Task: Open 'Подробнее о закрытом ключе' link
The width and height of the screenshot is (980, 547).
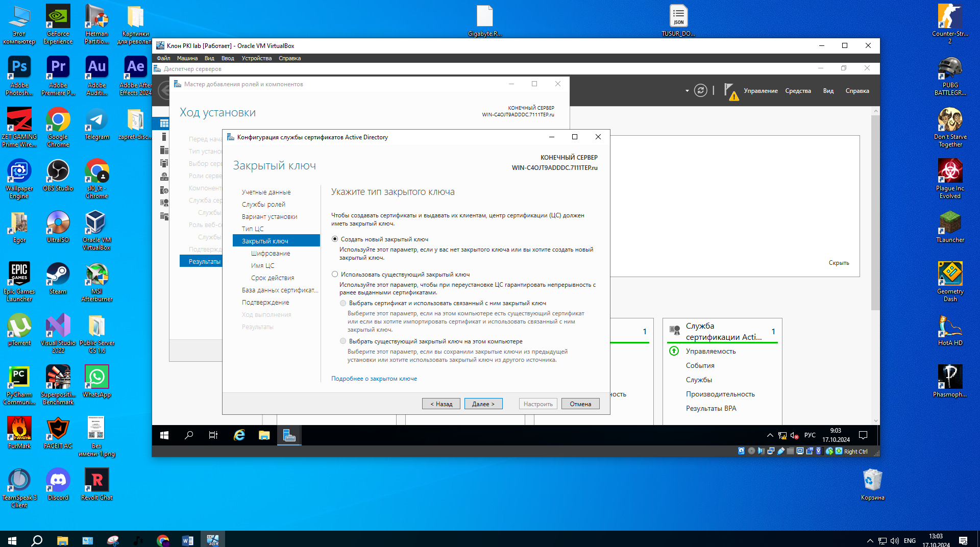Action: click(374, 378)
